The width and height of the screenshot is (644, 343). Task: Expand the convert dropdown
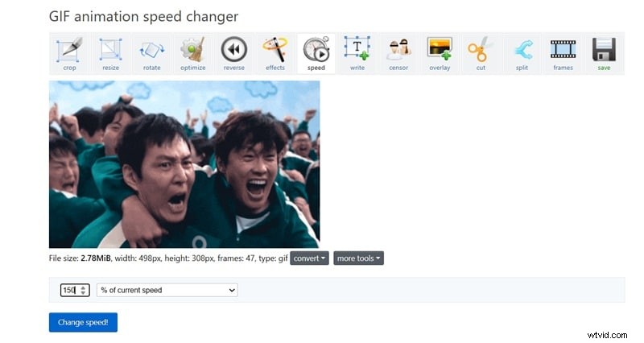[309, 258]
